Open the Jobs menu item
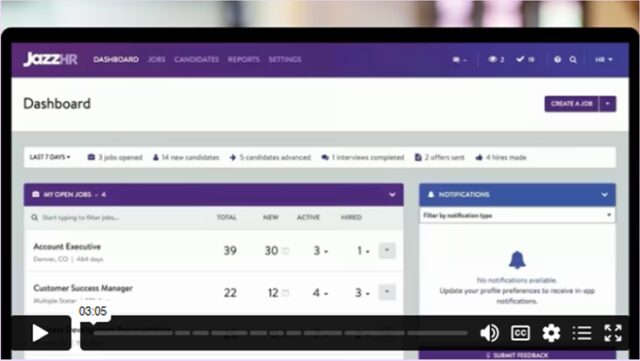 (x=156, y=60)
